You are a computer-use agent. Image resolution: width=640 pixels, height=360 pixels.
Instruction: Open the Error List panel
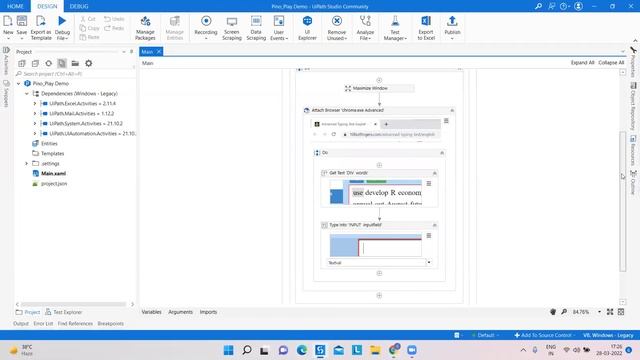point(43,323)
